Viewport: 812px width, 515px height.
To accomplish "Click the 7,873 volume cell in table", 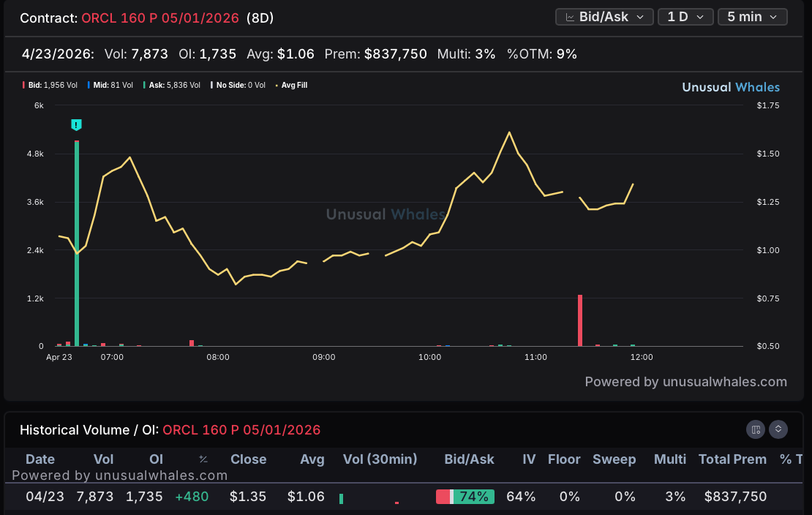I will [x=95, y=497].
